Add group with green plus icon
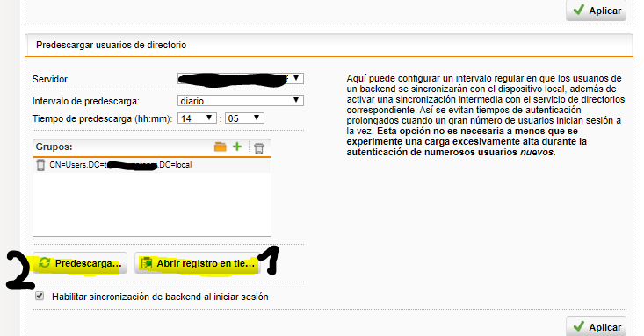The image size is (644, 336). [x=237, y=147]
